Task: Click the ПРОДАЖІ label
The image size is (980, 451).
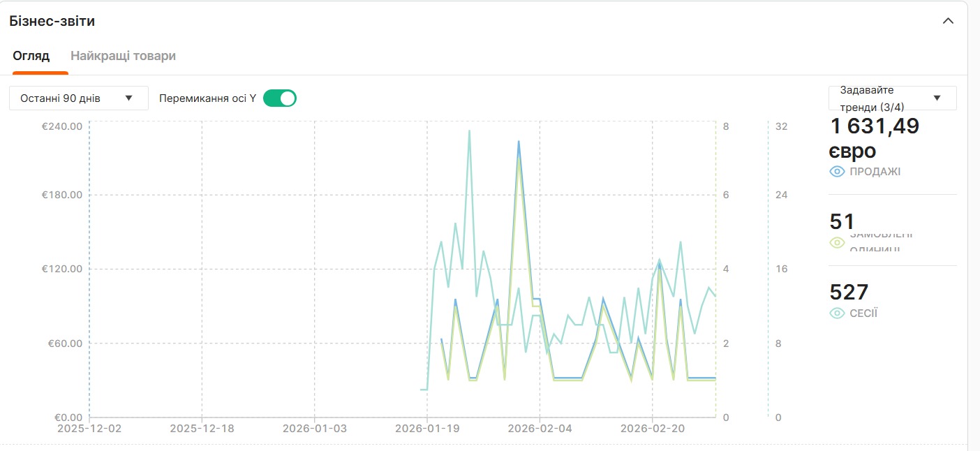Action: point(875,172)
